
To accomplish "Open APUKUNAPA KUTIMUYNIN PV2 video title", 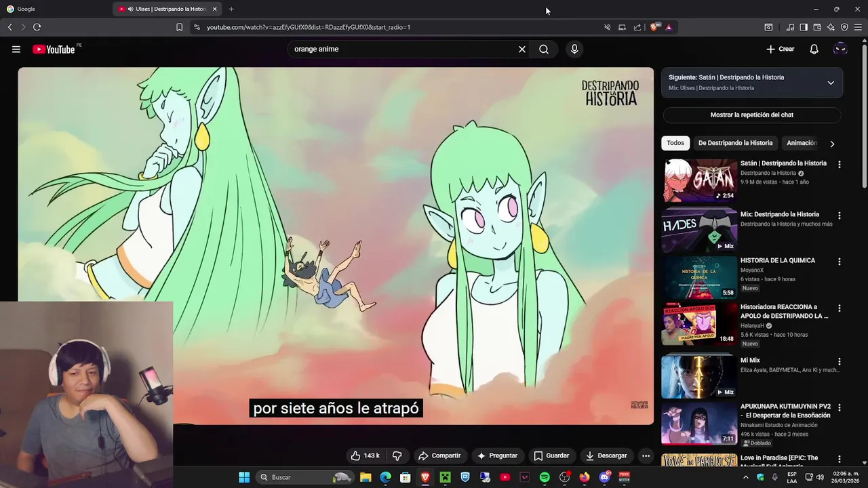I will (x=785, y=411).
